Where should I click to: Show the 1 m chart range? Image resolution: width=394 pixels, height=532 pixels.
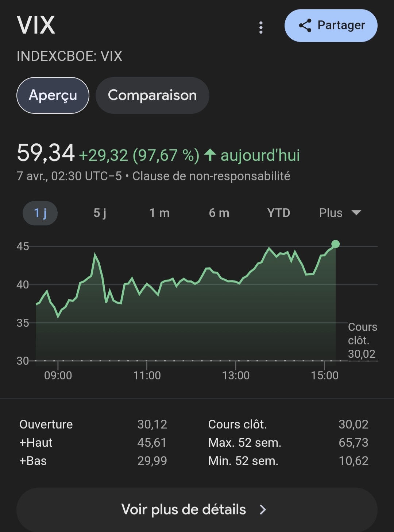pyautogui.click(x=159, y=213)
